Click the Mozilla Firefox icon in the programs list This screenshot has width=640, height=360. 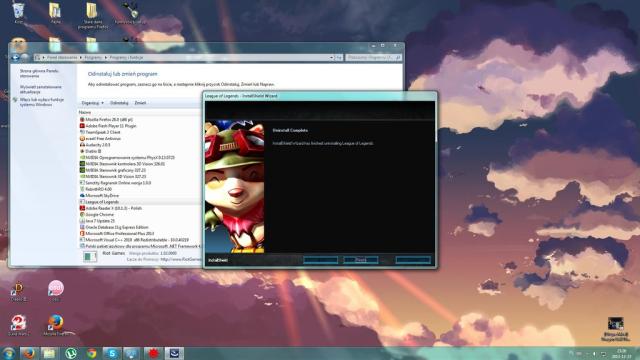pos(82,120)
